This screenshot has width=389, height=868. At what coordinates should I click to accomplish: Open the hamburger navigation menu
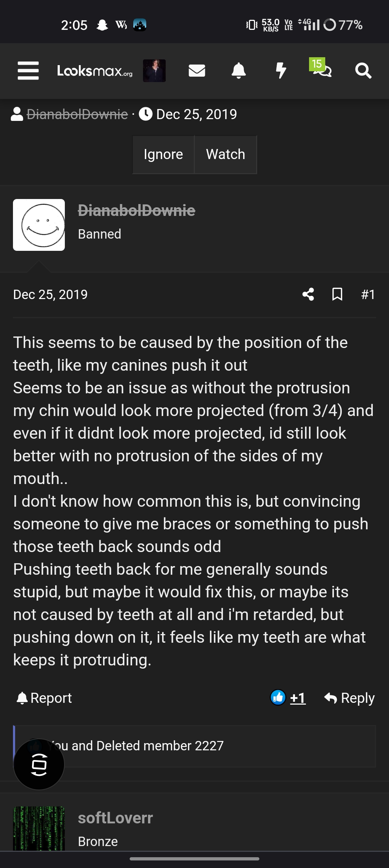[28, 71]
